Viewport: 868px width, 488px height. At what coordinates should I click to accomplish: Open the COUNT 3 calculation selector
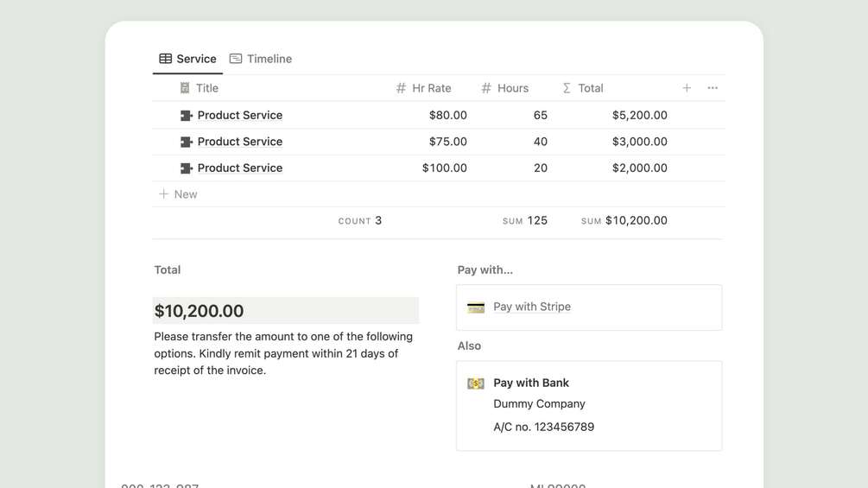coord(360,221)
